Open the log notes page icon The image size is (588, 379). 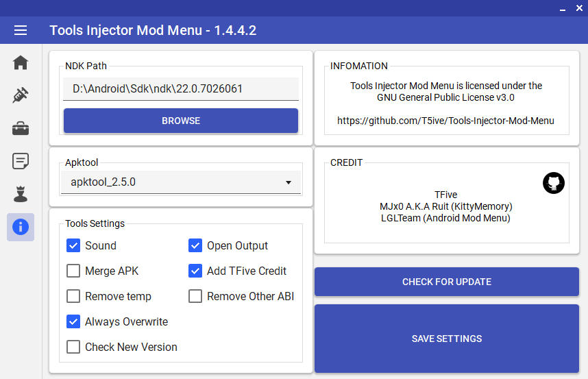(21, 161)
